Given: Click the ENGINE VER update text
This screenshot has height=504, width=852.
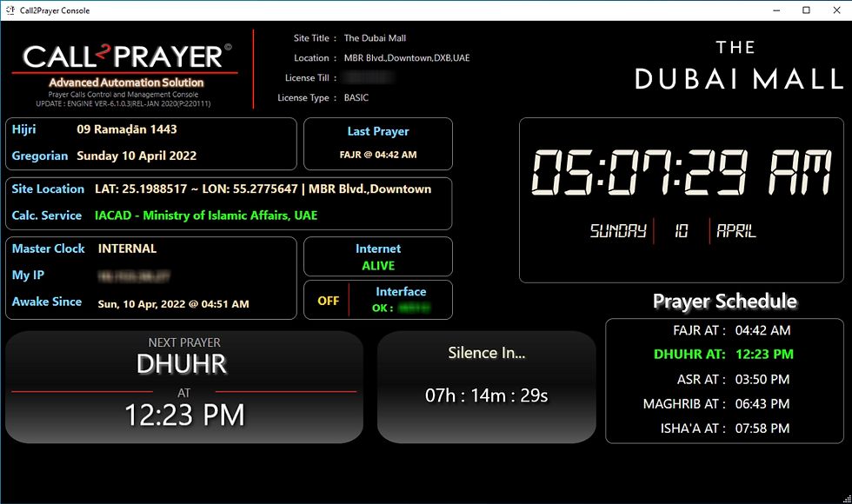Looking at the screenshot, I should click(x=123, y=103).
